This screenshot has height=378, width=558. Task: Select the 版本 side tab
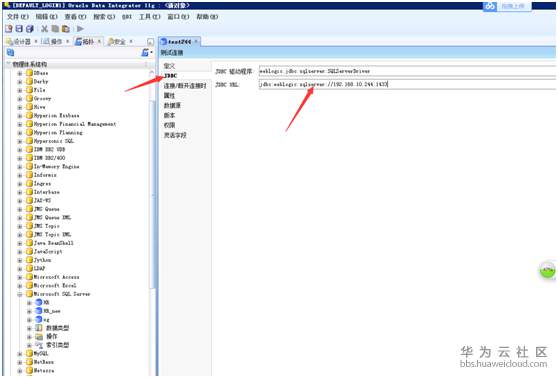tap(169, 115)
